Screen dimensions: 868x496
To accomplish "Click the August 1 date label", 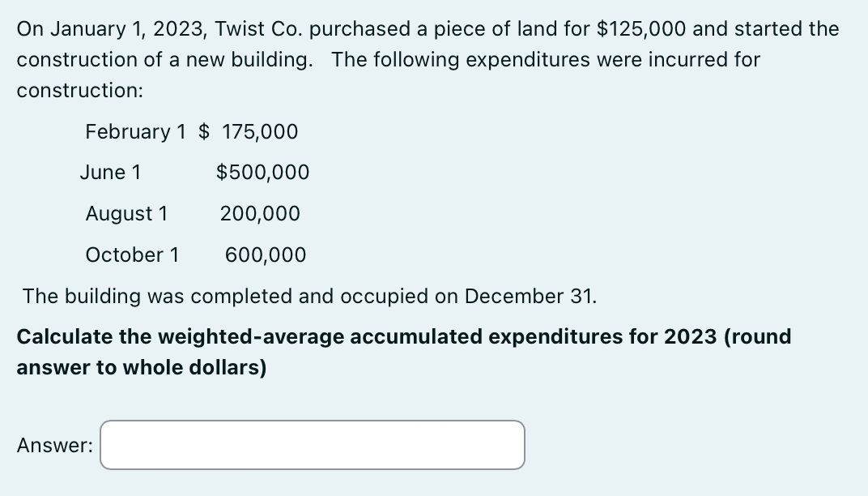I will point(126,213).
